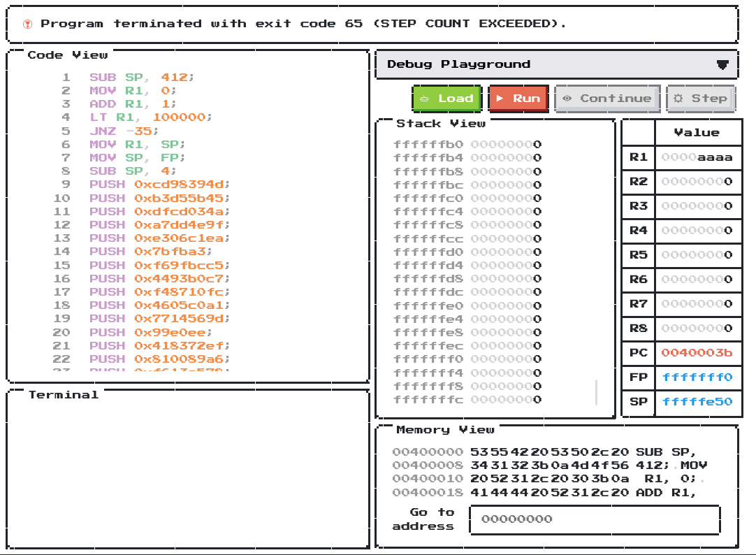Click the Continue button
756x555 pixels.
click(607, 99)
